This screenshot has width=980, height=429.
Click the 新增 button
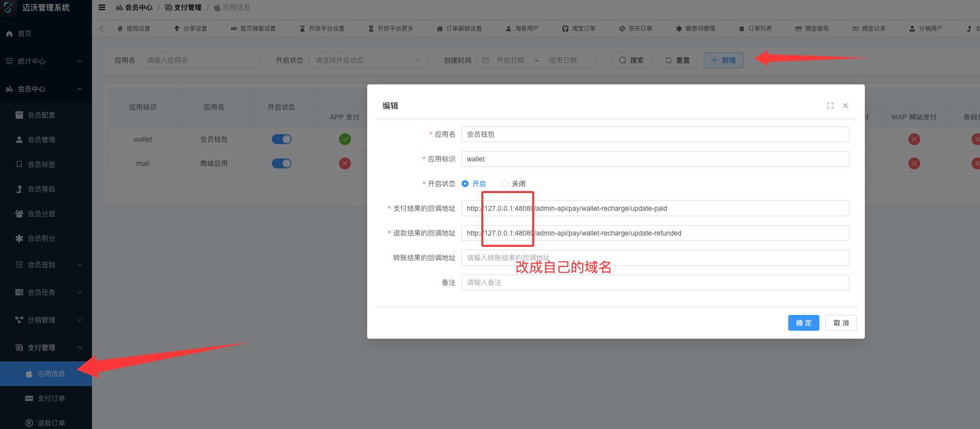(723, 60)
